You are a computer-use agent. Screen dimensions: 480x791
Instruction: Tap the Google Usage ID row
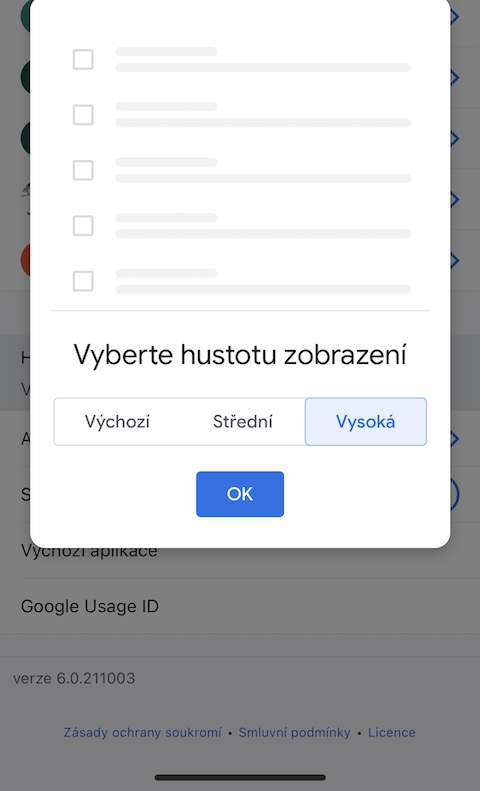[x=240, y=606]
